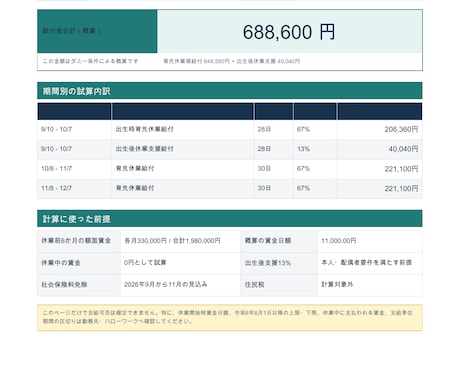This screenshot has height=380, width=460.
Task: Click the '計算に使った前提' section heading
Action: pyautogui.click(x=76, y=219)
